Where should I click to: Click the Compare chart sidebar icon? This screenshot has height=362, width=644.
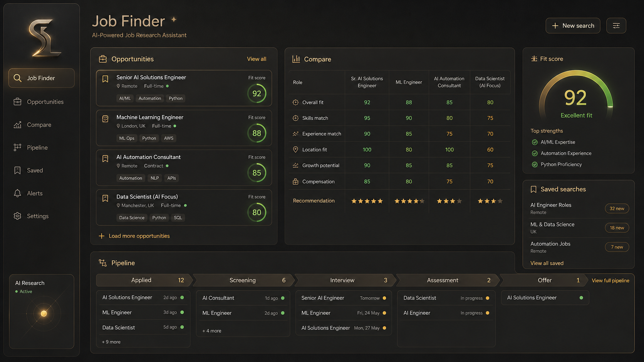pos(17,125)
